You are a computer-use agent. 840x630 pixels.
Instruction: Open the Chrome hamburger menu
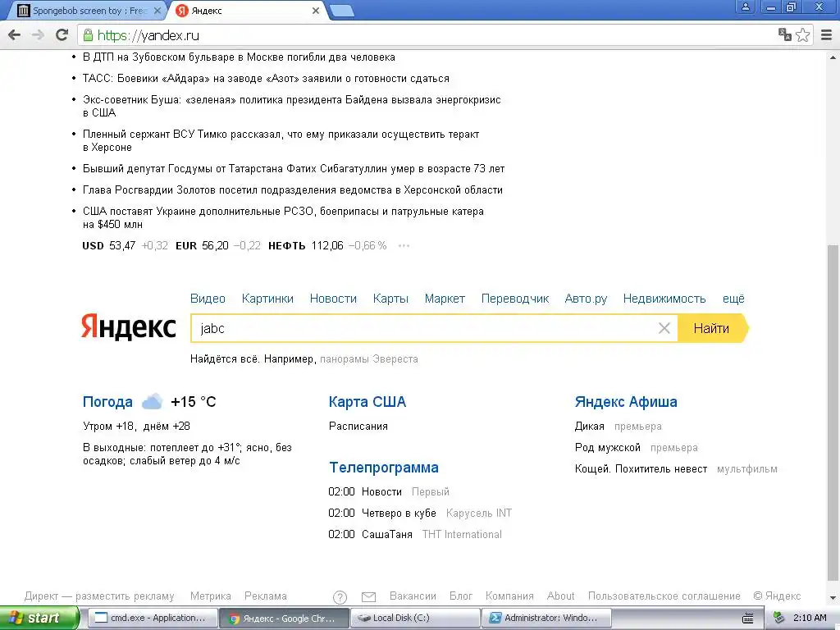[827, 34]
